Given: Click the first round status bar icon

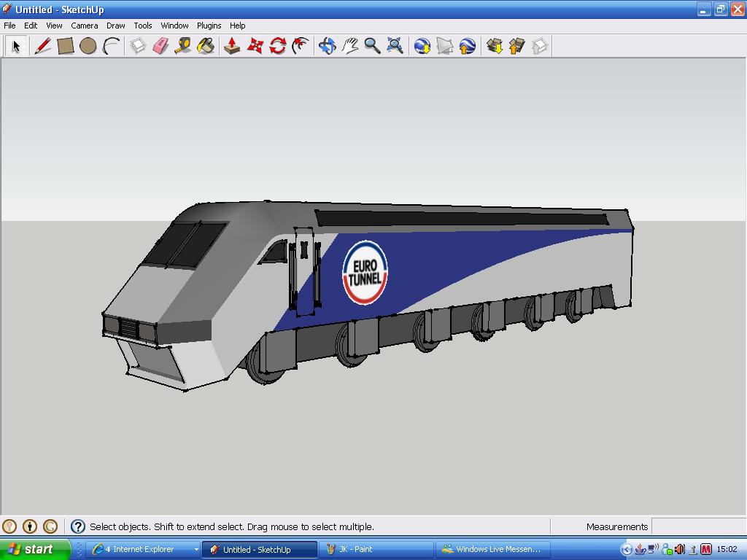Looking at the screenshot, I should tap(9, 526).
